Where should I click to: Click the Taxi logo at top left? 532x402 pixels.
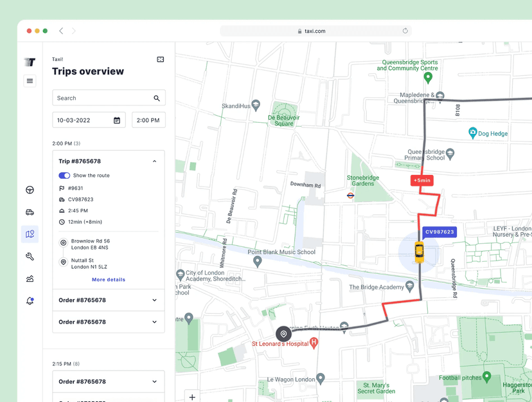tap(30, 62)
